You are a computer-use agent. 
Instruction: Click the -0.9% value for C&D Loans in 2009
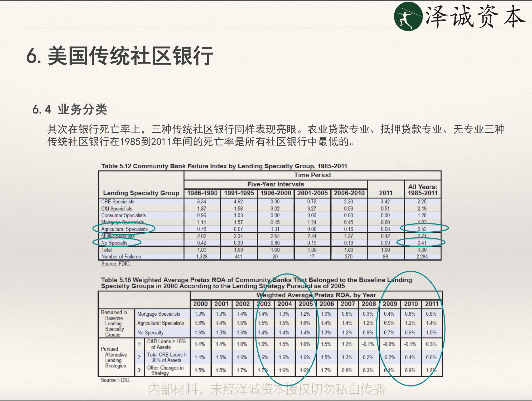[x=389, y=344]
